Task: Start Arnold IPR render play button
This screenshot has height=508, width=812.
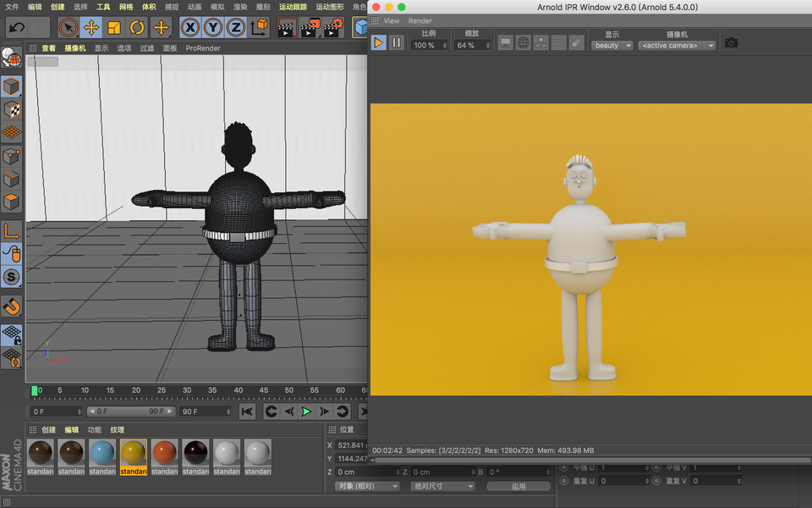Action: [x=379, y=42]
